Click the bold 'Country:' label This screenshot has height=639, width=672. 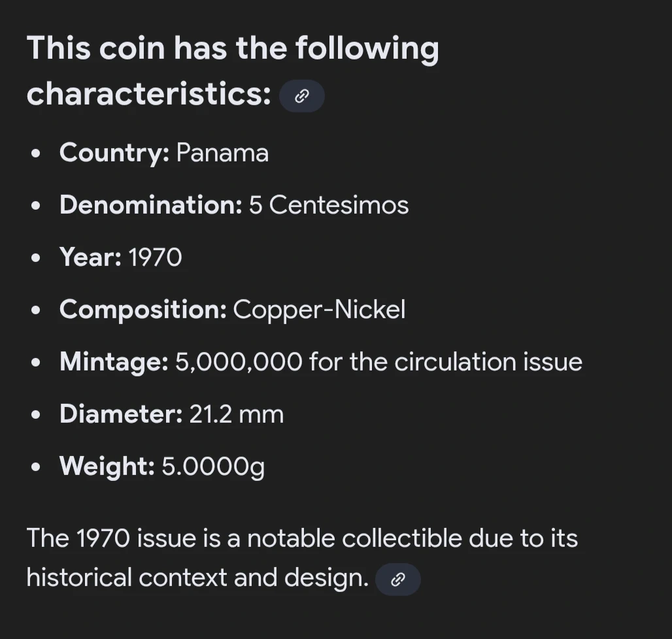coord(114,153)
